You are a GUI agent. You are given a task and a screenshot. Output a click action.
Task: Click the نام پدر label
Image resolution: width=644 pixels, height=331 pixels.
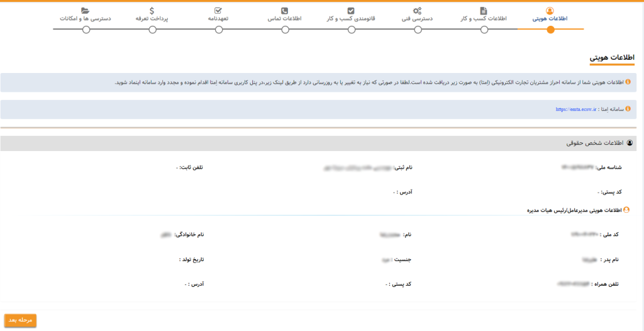(x=610, y=259)
